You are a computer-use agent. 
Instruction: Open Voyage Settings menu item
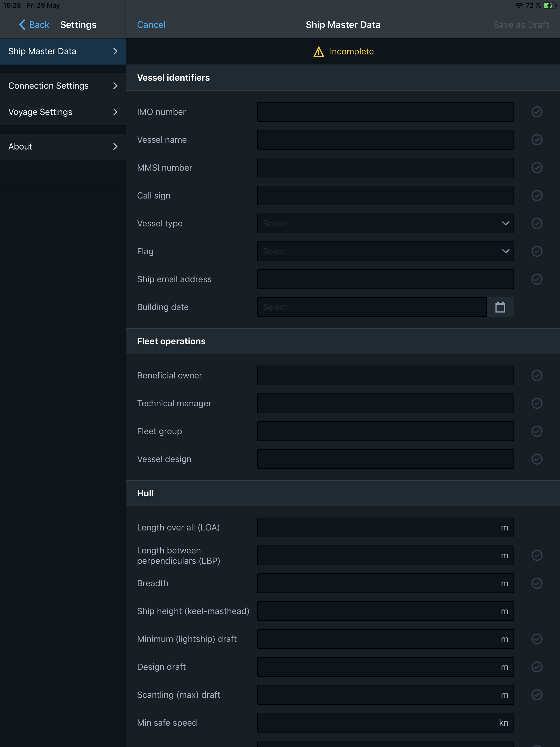(x=63, y=112)
